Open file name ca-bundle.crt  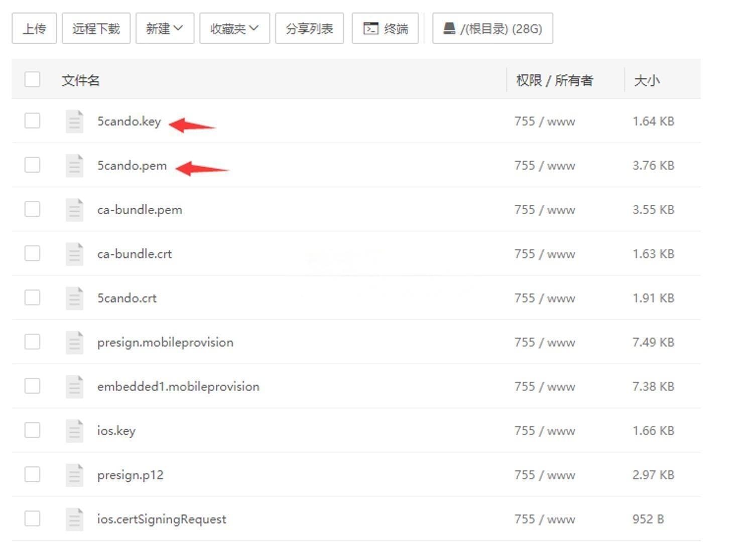pyautogui.click(x=135, y=254)
